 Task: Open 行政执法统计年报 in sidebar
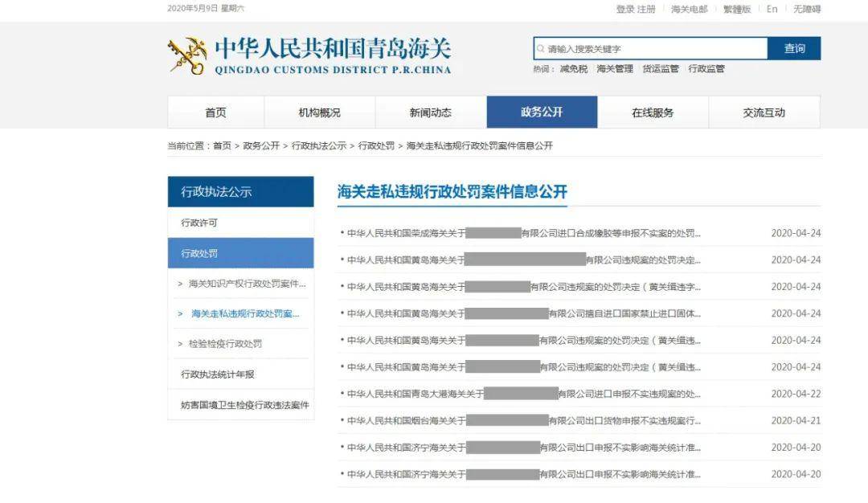[218, 374]
